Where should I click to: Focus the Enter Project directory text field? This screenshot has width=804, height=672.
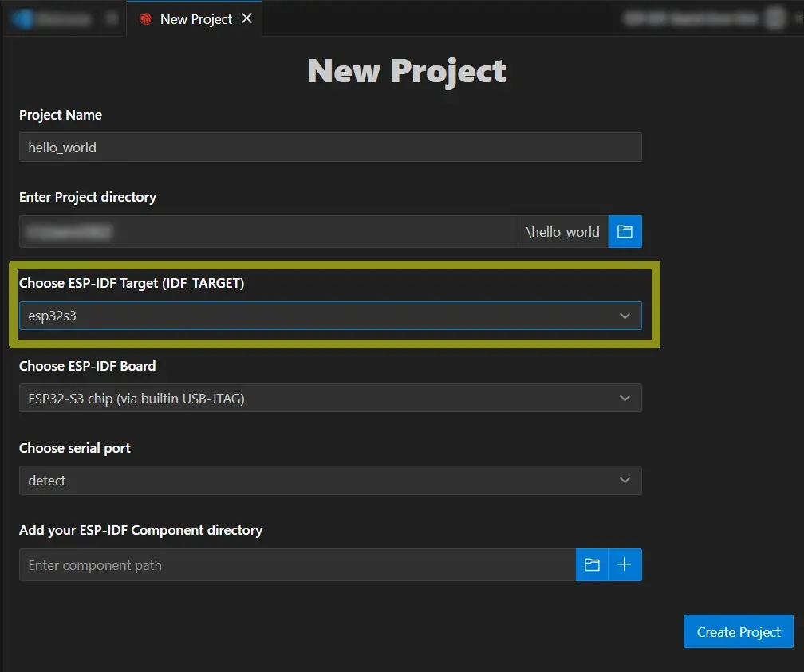pyautogui.click(x=268, y=231)
